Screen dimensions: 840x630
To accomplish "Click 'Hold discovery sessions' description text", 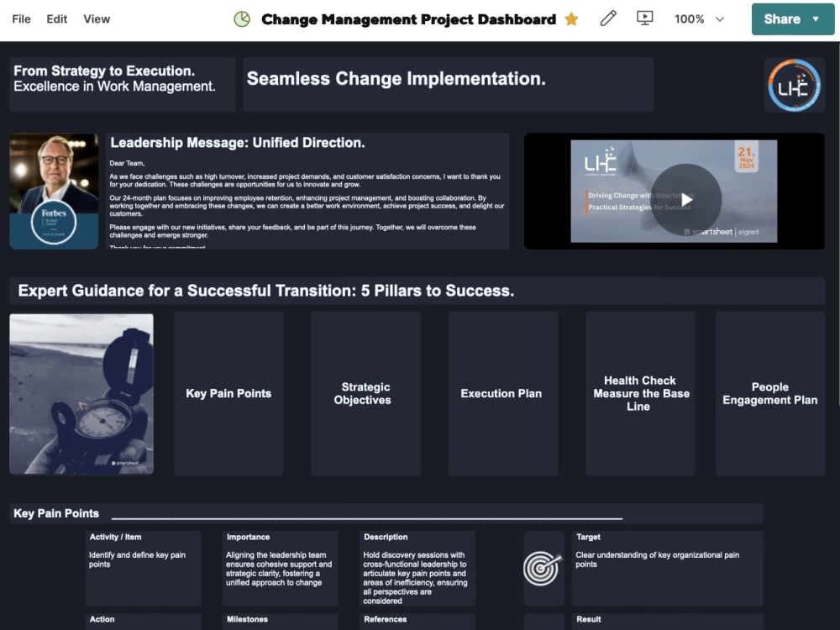I will pyautogui.click(x=415, y=578).
